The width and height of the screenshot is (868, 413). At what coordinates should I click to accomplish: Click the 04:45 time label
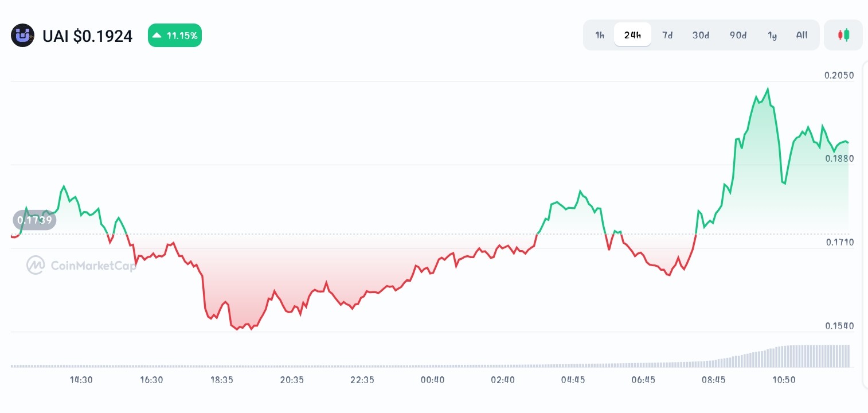point(573,380)
